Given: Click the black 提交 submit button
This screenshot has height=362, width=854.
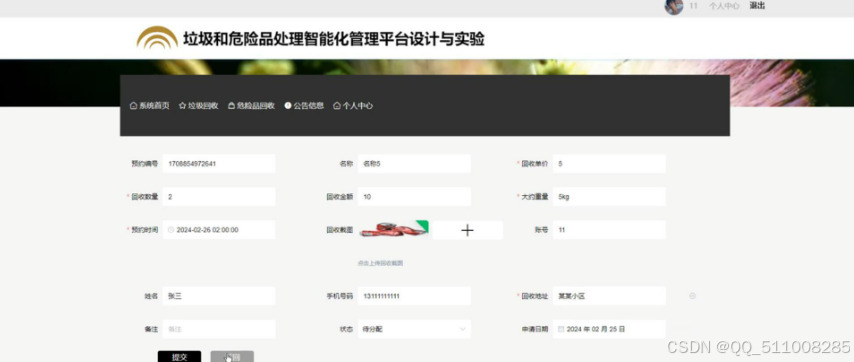Looking at the screenshot, I should (179, 357).
